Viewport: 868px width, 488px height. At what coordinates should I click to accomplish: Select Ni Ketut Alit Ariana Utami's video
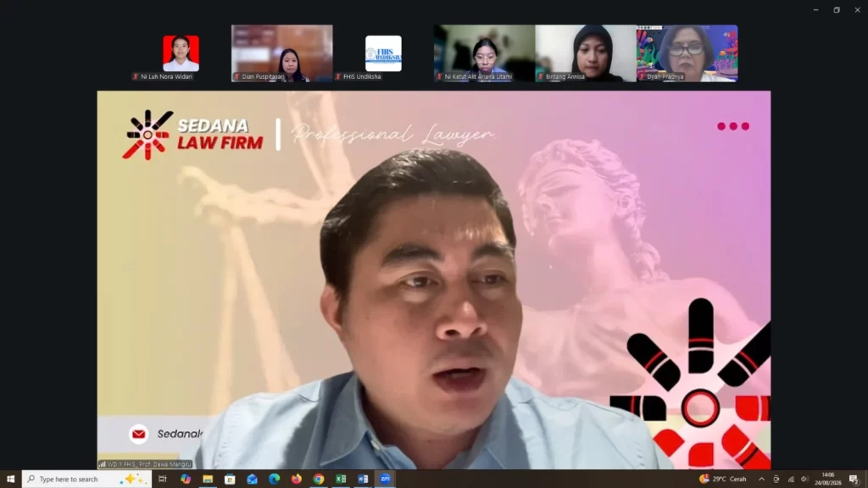pos(484,53)
